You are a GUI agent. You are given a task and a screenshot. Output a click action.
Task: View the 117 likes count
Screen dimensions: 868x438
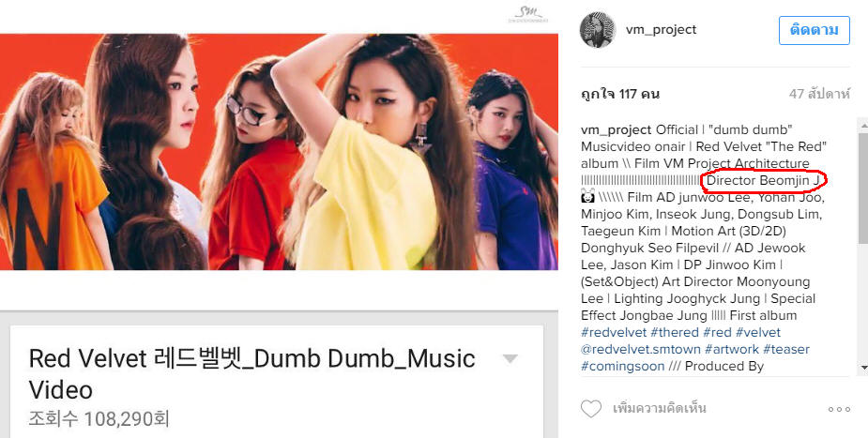(620, 94)
